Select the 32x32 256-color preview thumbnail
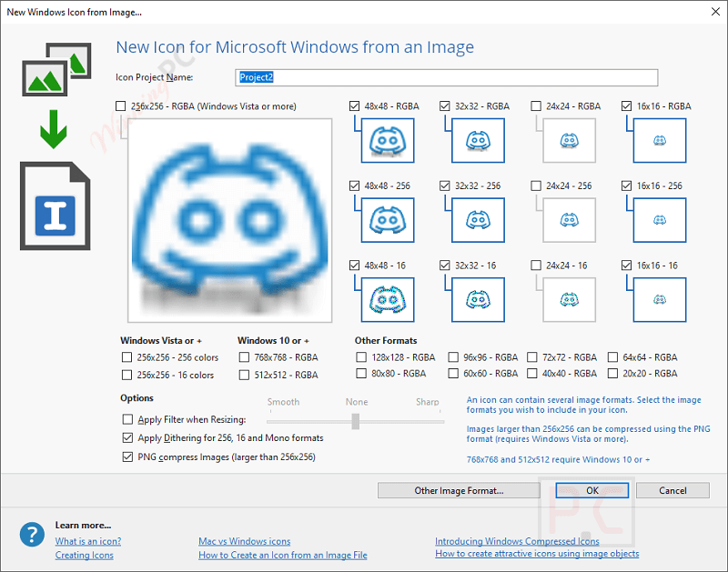The height and width of the screenshot is (572, 728). coord(479,220)
